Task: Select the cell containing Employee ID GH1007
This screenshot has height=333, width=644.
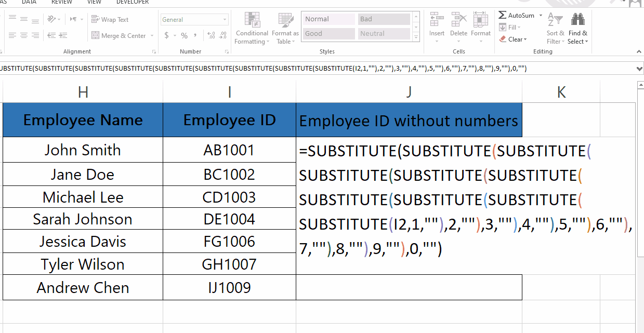Action: pyautogui.click(x=229, y=264)
